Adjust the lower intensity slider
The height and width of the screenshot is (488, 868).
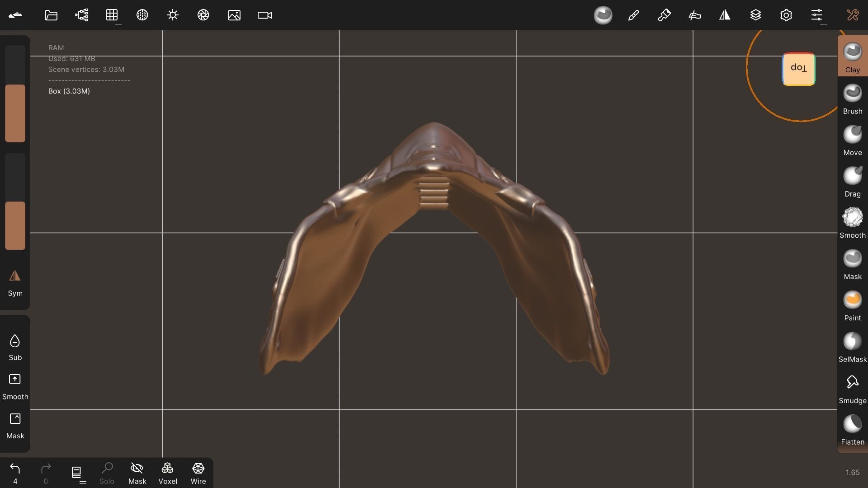pyautogui.click(x=15, y=202)
